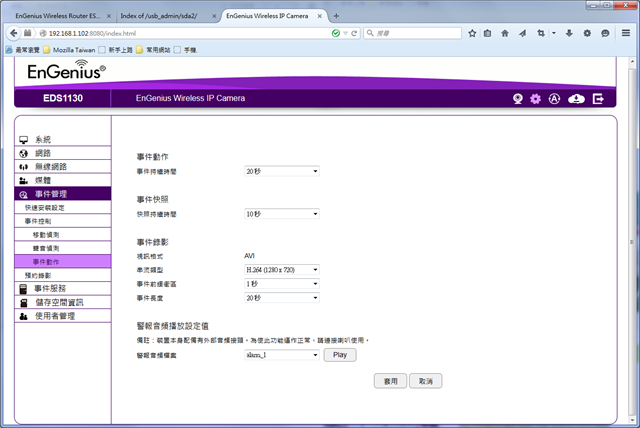The width and height of the screenshot is (640, 428).
Task: Click the chat bubble toolbar icon
Action: click(x=605, y=33)
